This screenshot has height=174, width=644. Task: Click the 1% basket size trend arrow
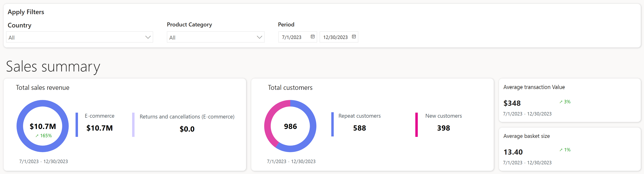pos(561,150)
